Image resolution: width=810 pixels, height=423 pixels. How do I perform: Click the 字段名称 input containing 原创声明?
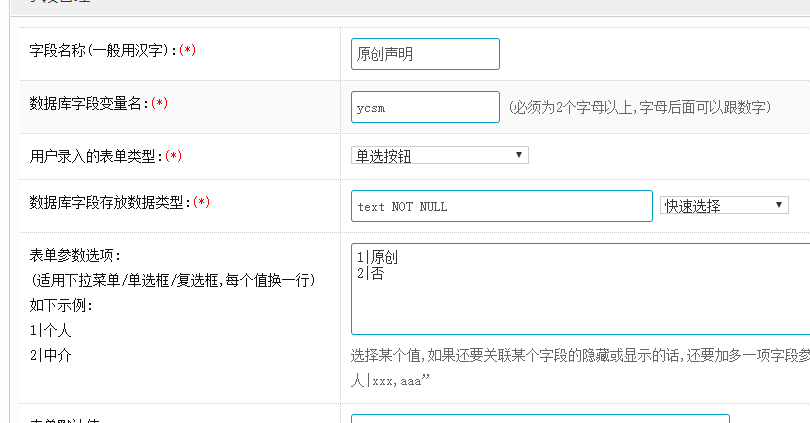tap(425, 54)
